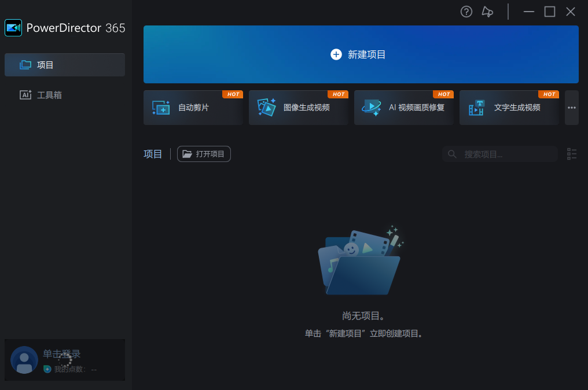Switch to the 工具箱 tab
The image size is (588, 390).
pyautogui.click(x=64, y=94)
